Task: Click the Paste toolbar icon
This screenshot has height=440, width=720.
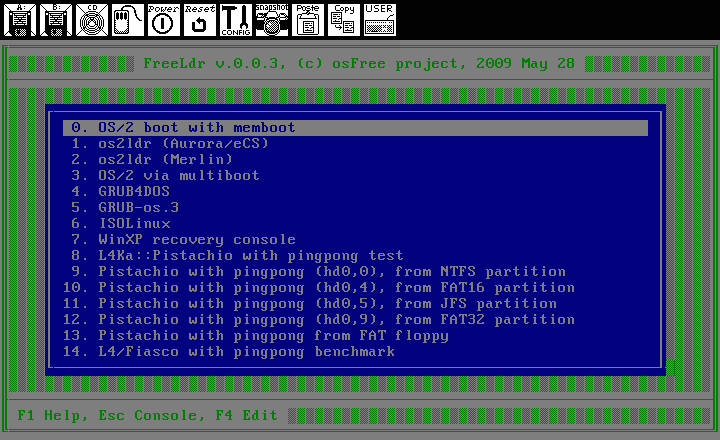Action: pyautogui.click(x=307, y=20)
